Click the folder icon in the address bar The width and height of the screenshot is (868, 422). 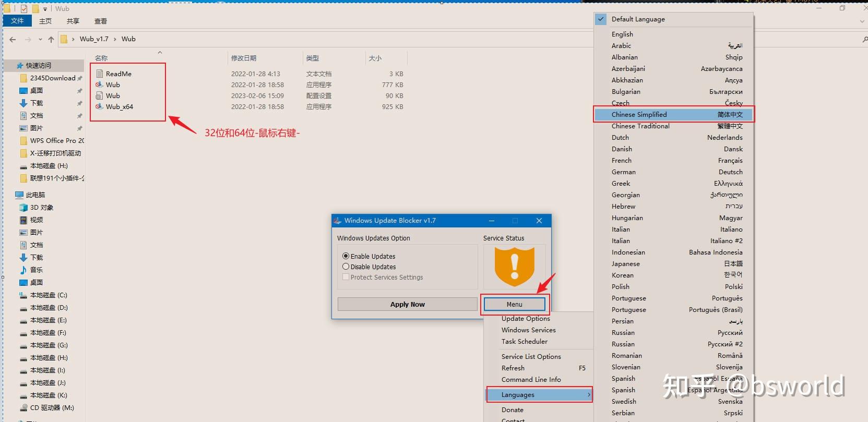(64, 39)
